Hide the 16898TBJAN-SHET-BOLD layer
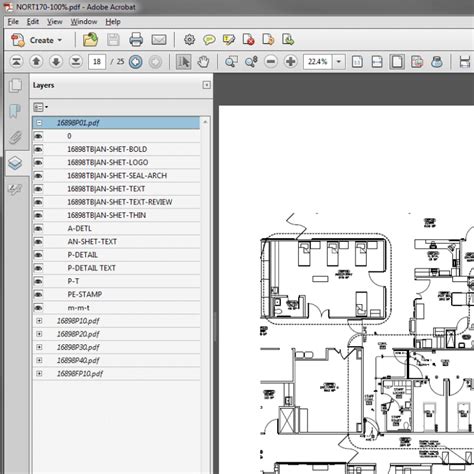Screen dimensions: 474x474 (39, 149)
